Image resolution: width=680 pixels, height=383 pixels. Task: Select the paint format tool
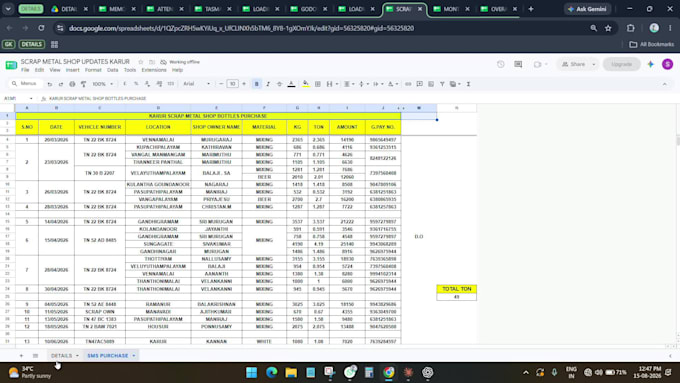point(83,84)
